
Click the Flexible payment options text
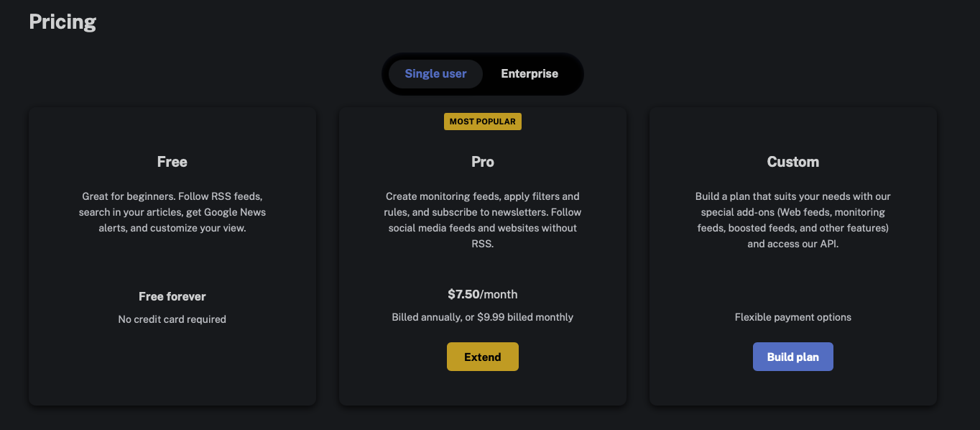click(792, 316)
